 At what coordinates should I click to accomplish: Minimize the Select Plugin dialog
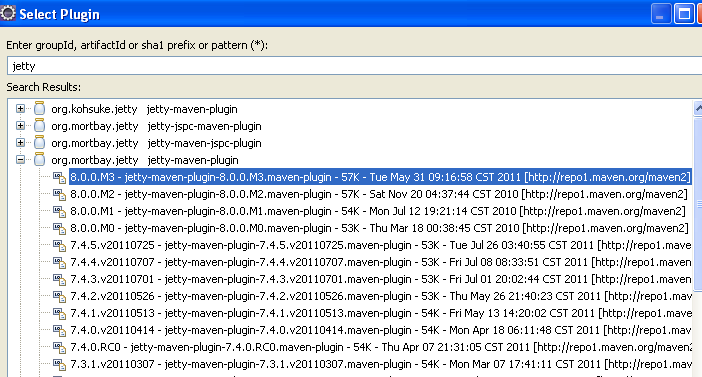pos(661,13)
